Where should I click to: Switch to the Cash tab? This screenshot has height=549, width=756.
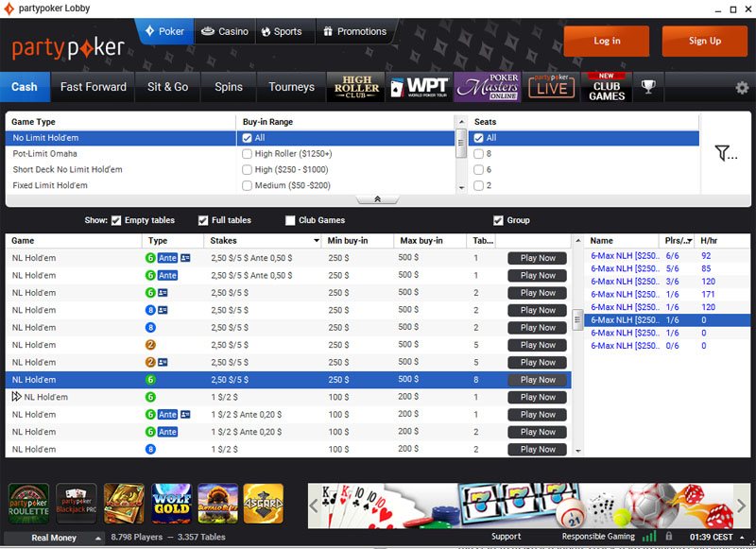[x=25, y=87]
